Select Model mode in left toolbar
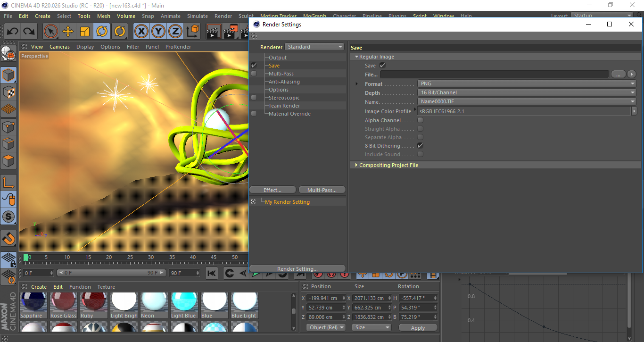The height and width of the screenshot is (342, 644). [8, 75]
